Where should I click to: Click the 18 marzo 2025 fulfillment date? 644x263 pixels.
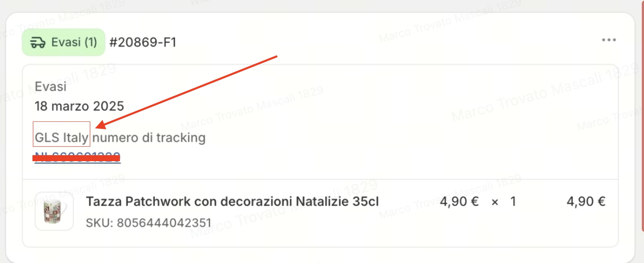[x=79, y=106]
